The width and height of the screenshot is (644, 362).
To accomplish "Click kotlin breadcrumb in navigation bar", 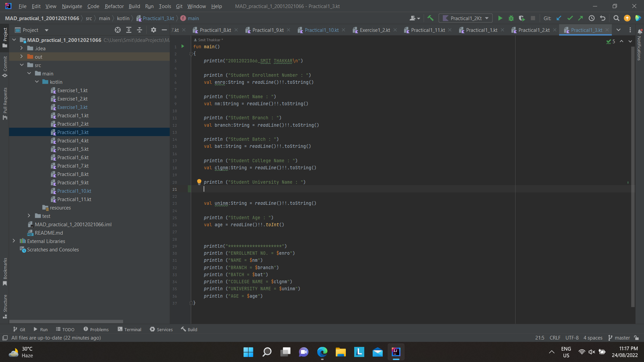I will click(x=123, y=18).
